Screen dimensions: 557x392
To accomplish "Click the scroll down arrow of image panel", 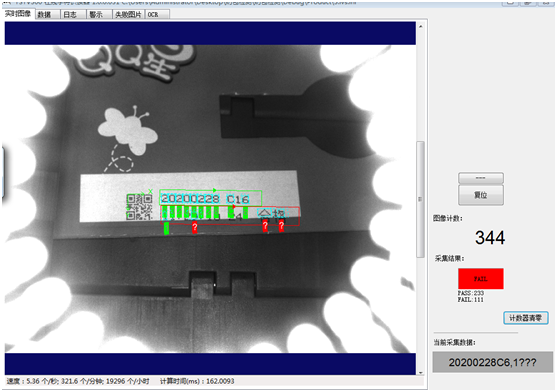I will (x=421, y=372).
